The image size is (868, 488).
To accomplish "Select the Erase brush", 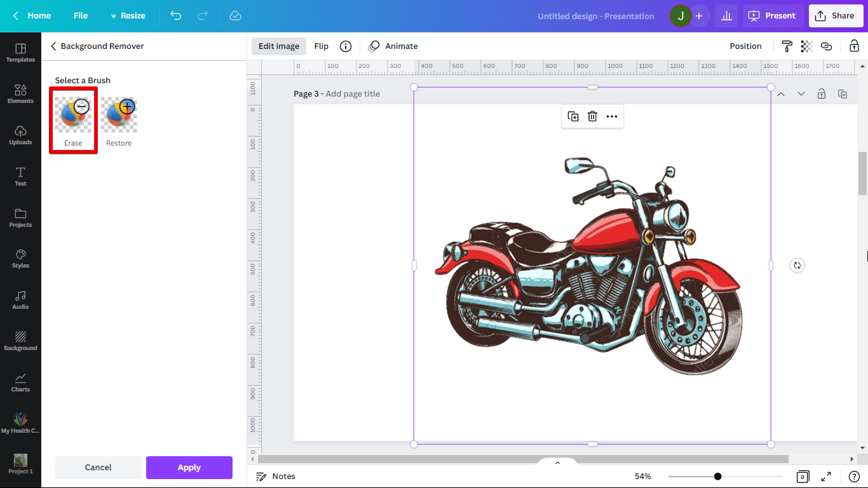I will pos(73,121).
